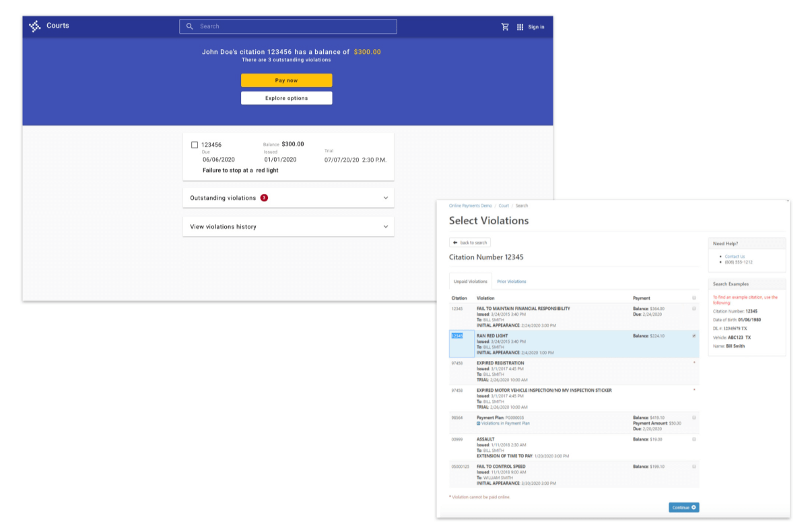Focus the Courts search field
Viewport: 812px width, 530px height.
pyautogui.click(x=288, y=26)
